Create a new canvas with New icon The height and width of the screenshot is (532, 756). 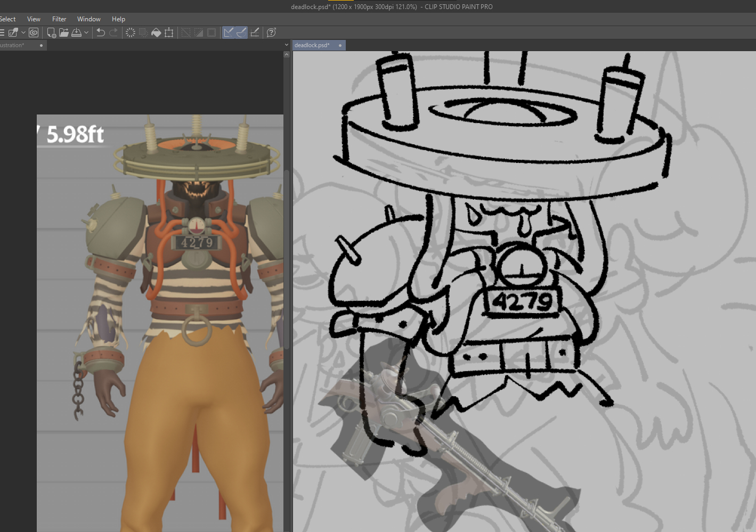51,32
